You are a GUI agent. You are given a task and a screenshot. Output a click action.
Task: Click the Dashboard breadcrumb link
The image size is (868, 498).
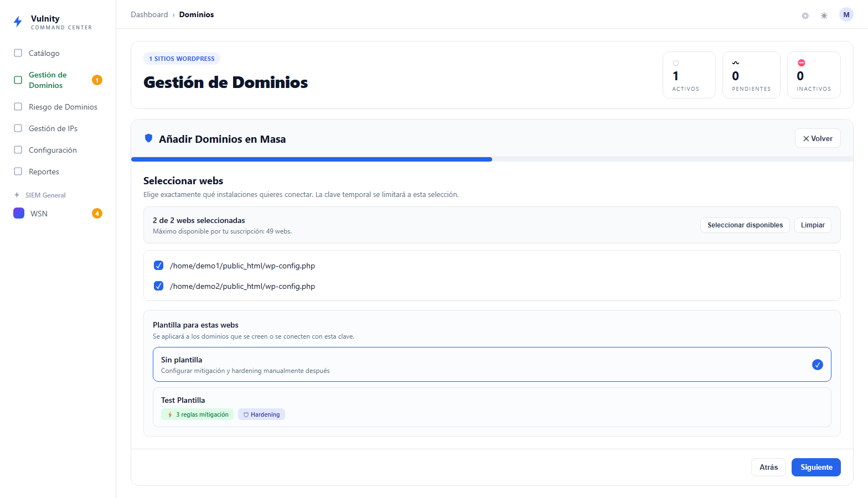click(x=149, y=14)
